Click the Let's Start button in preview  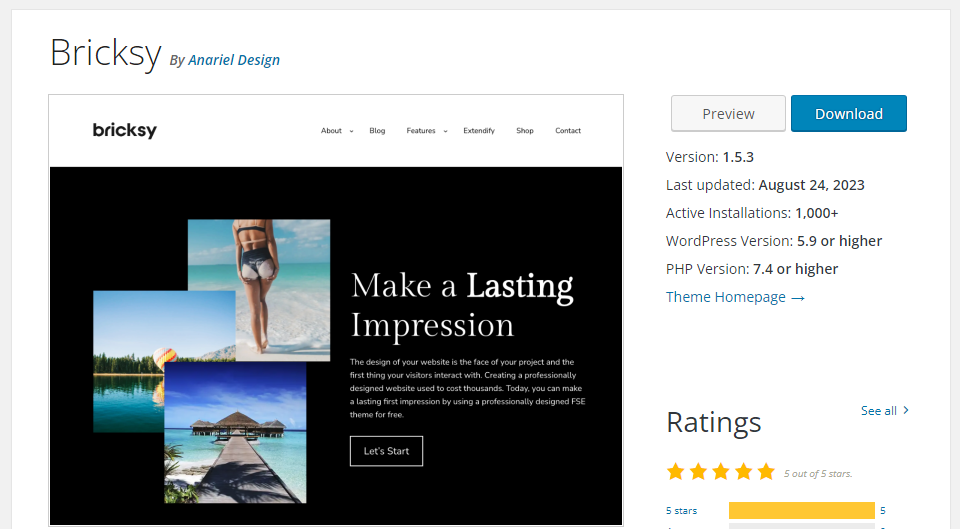click(386, 451)
